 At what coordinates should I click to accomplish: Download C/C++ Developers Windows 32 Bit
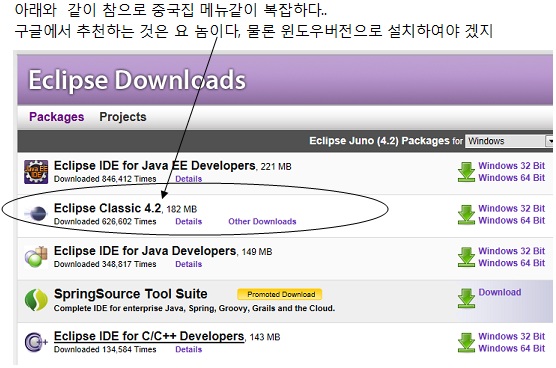click(x=511, y=336)
